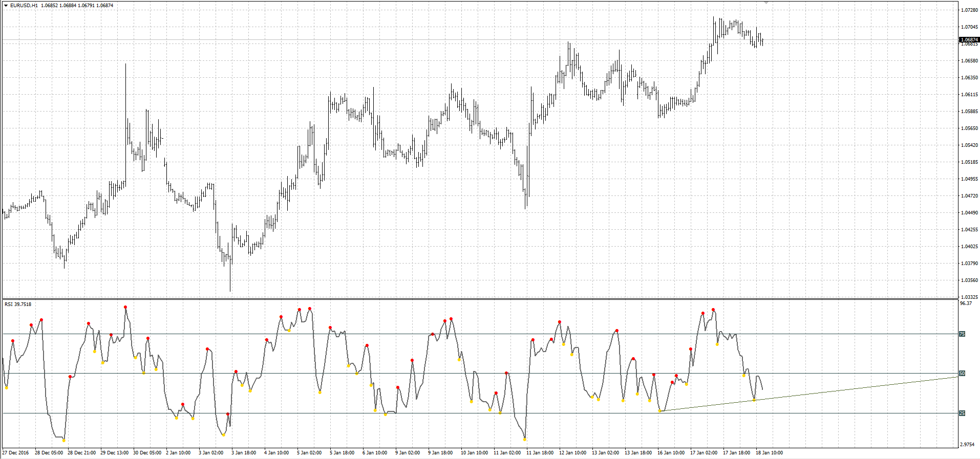This screenshot has height=459, width=980.
Task: Click the '18 Jan 10:00' time label
Action: pyautogui.click(x=769, y=453)
